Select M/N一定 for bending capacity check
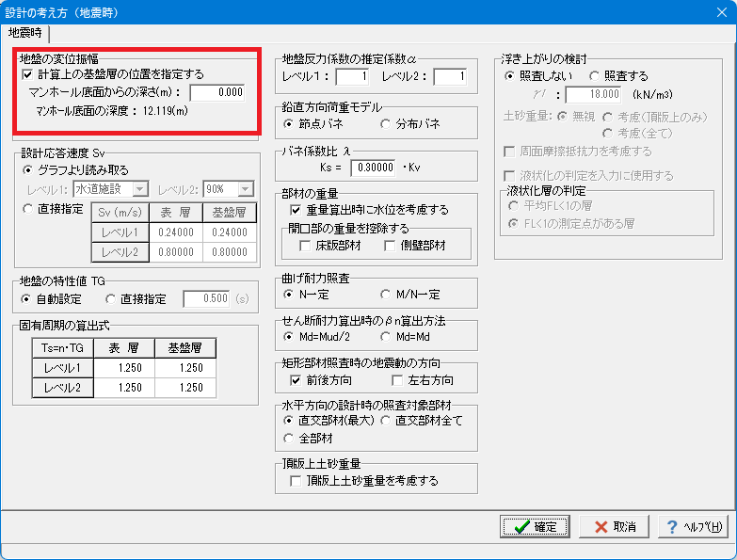Viewport: 737px width, 560px height. click(386, 295)
